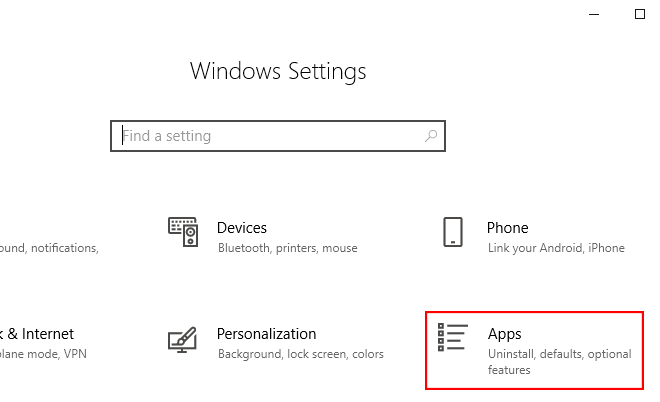Click the Bluetooth, printers, mouse description

[x=287, y=248]
